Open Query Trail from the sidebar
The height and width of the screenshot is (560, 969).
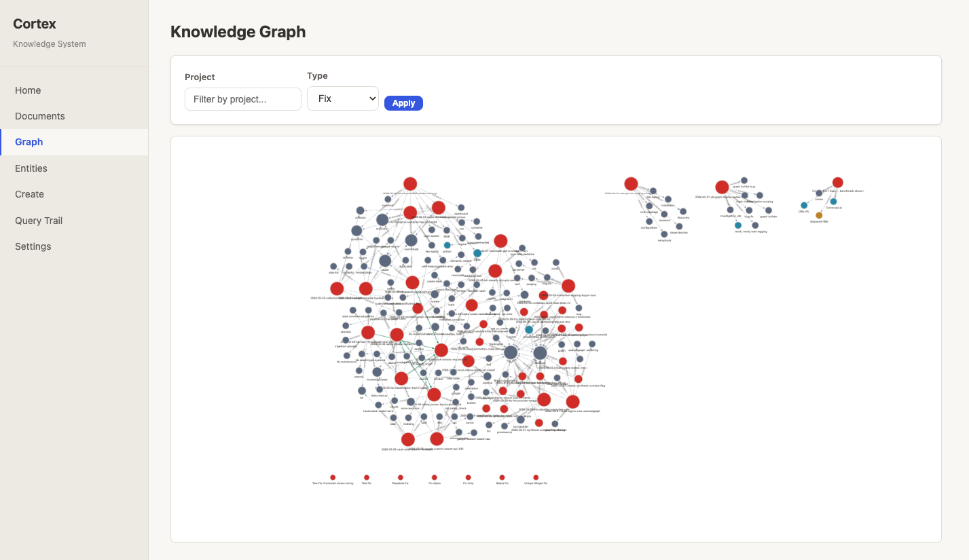(x=39, y=220)
